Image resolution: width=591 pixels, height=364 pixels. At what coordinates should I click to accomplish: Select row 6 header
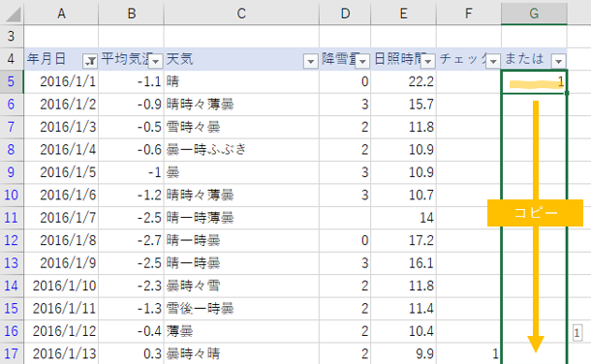coord(12,105)
